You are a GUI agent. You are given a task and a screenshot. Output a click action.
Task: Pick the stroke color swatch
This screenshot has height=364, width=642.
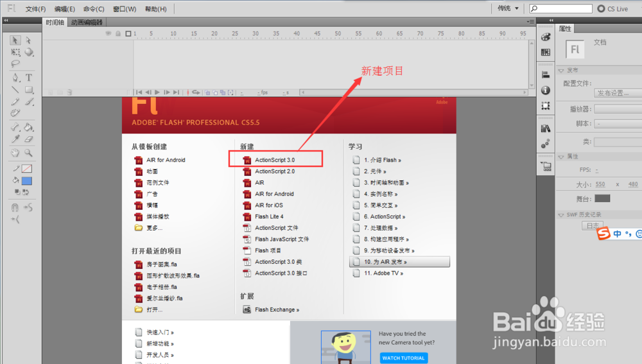(27, 169)
